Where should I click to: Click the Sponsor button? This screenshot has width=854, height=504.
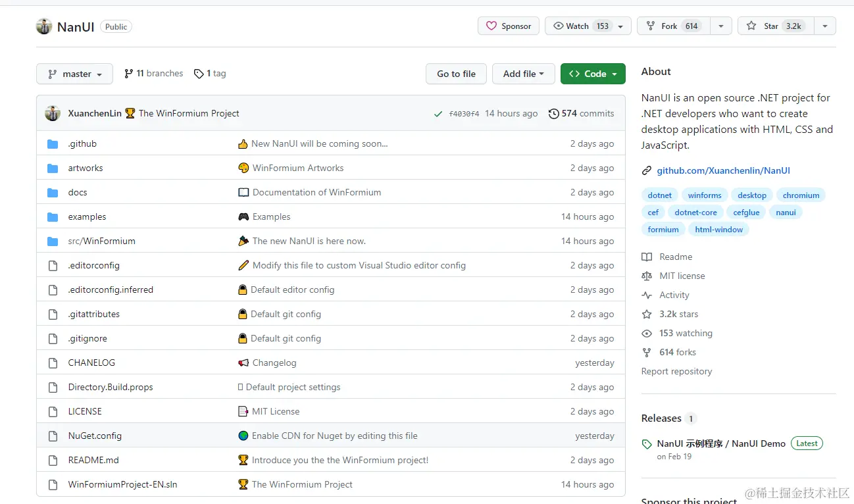pyautogui.click(x=509, y=26)
